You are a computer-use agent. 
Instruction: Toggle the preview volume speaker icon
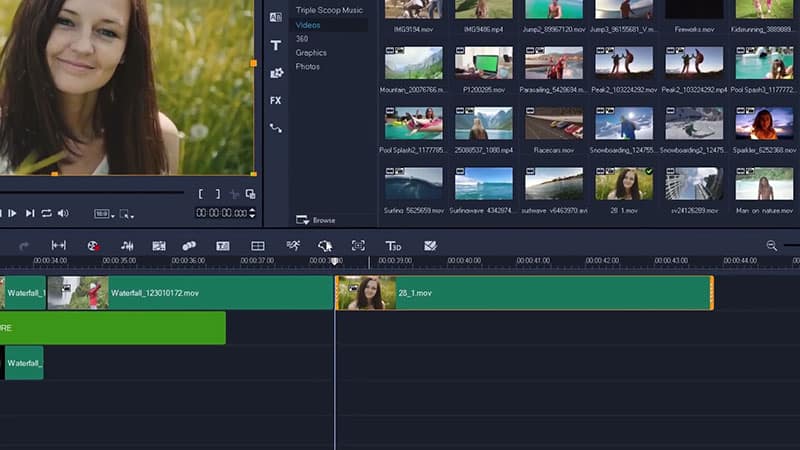(63, 213)
